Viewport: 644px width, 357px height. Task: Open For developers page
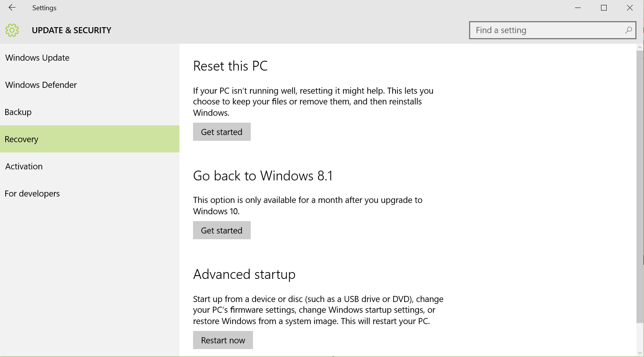(90, 194)
